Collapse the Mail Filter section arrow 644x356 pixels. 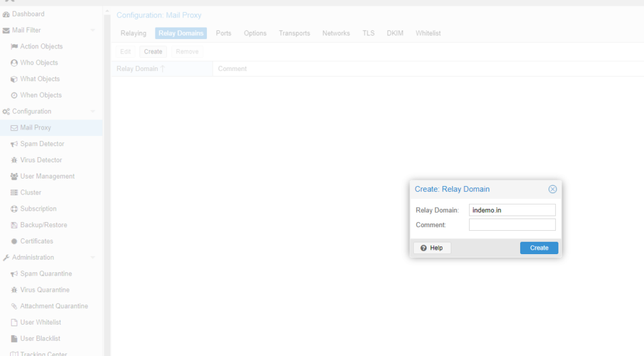pos(92,30)
